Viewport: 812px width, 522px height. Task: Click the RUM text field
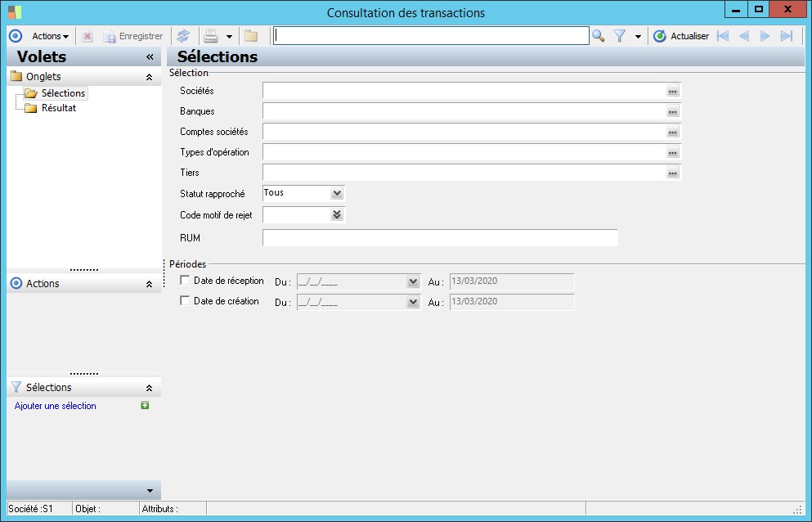440,238
